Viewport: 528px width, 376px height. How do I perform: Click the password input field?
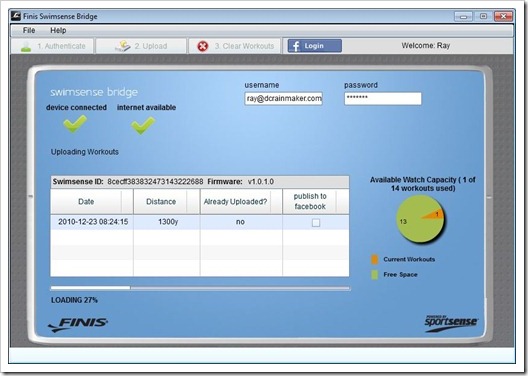pyautogui.click(x=383, y=99)
